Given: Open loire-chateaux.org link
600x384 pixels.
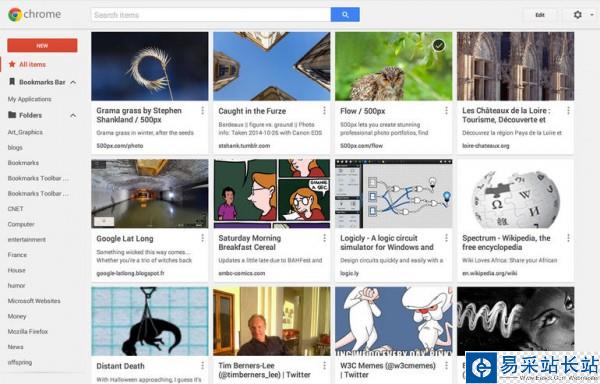Looking at the screenshot, I should [x=486, y=146].
